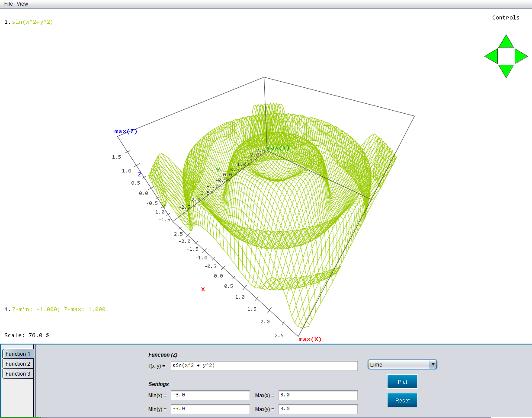Click the Scale: 76.0 % text

(x=27, y=335)
